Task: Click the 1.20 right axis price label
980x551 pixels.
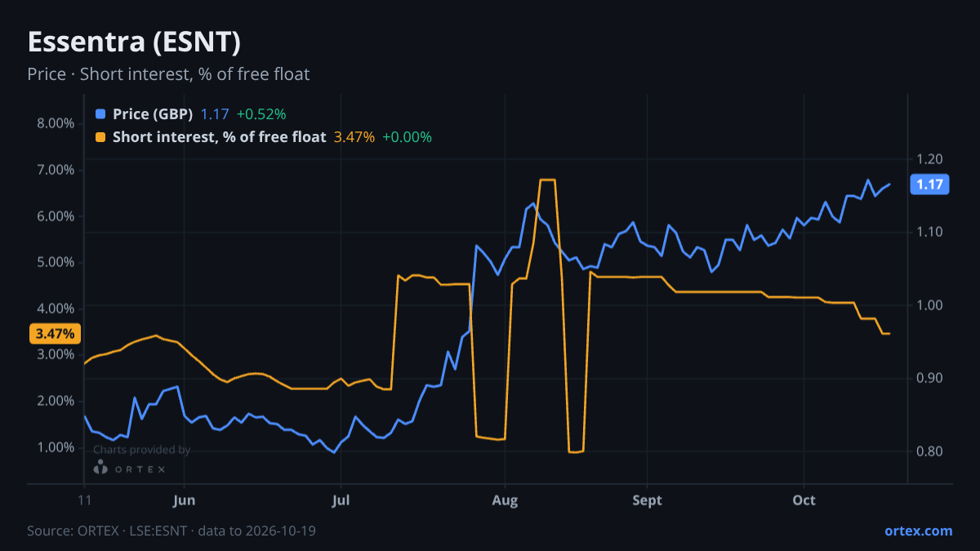Action: tap(929, 159)
